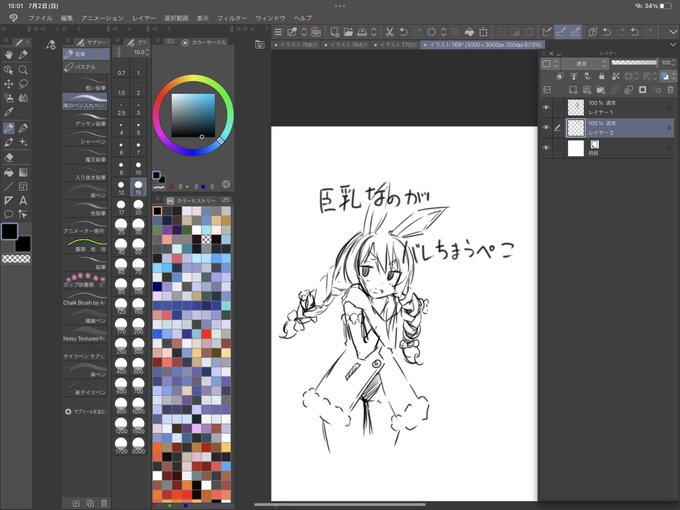This screenshot has height=510, width=680.
Task: Select the Fill bucket tool
Action: pos(9,173)
